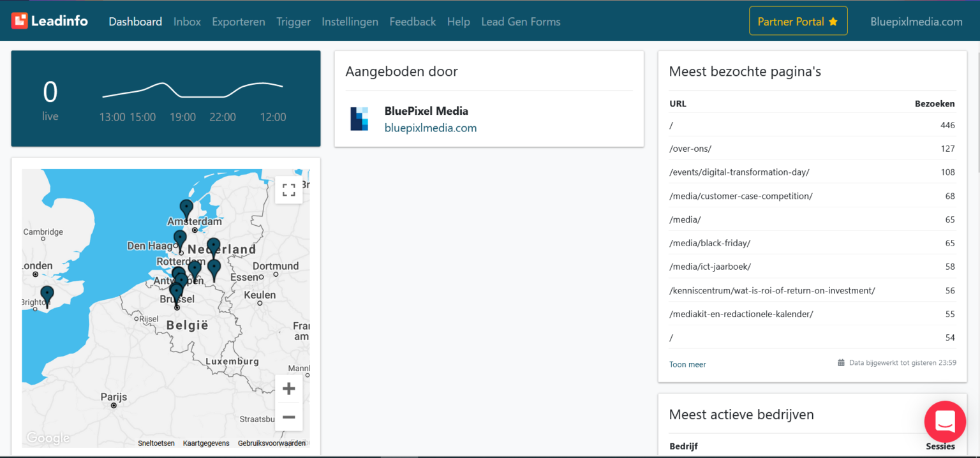The height and width of the screenshot is (458, 980).
Task: Click /events/digital-transformation-day/ row
Action: pyautogui.click(x=812, y=172)
